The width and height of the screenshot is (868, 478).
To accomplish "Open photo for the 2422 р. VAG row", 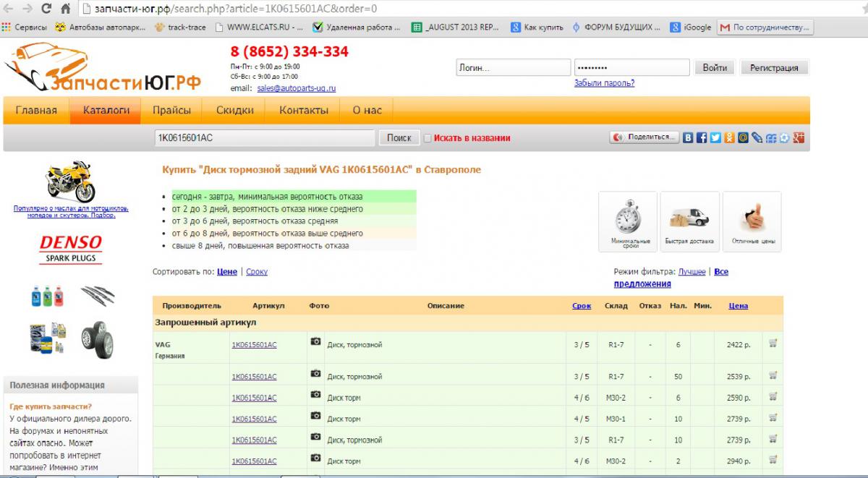I will pyautogui.click(x=315, y=341).
